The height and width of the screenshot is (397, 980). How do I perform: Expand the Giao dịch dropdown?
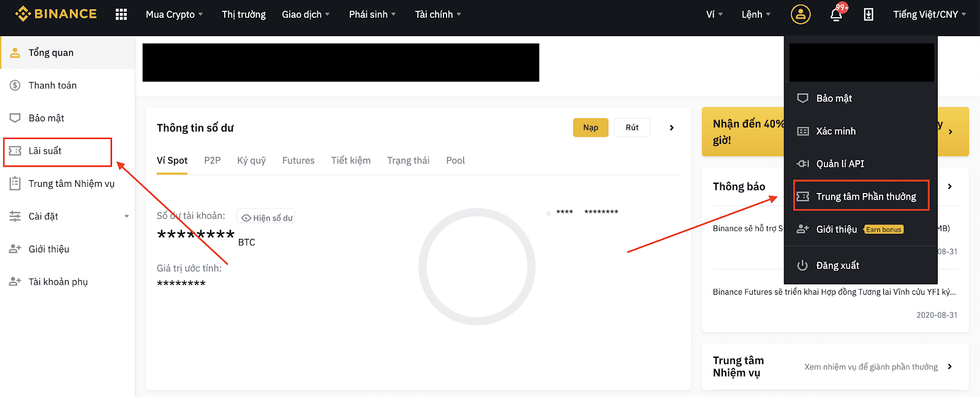[x=306, y=14]
